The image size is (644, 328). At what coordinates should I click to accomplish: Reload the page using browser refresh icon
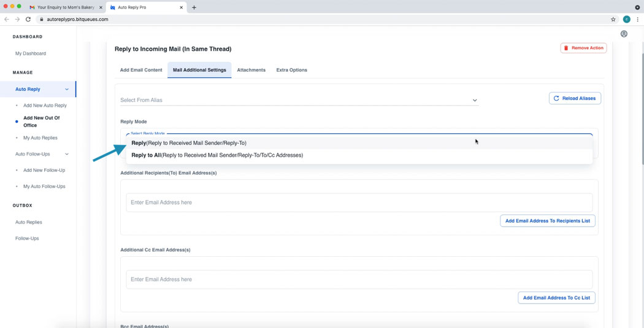(x=28, y=19)
